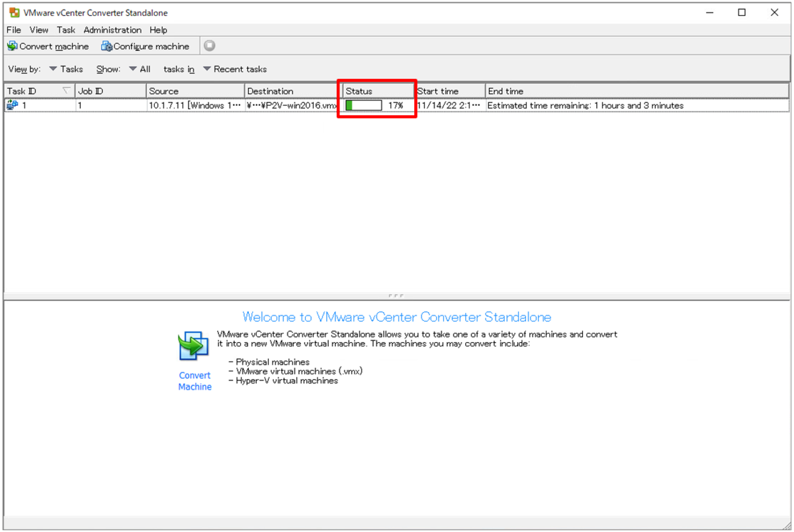Sort by Destination column header
The width and height of the screenshot is (794, 532).
pyautogui.click(x=292, y=91)
